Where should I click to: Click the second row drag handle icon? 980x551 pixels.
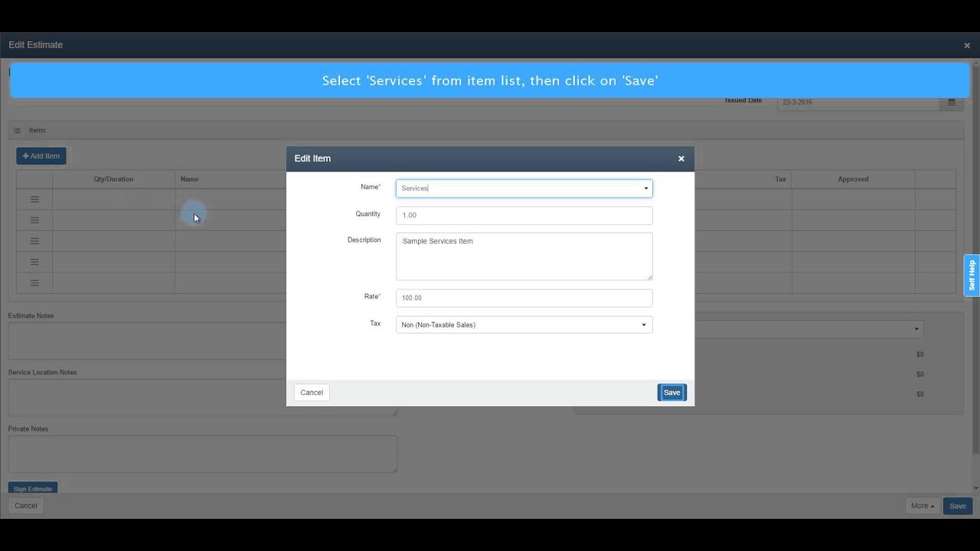coord(34,220)
